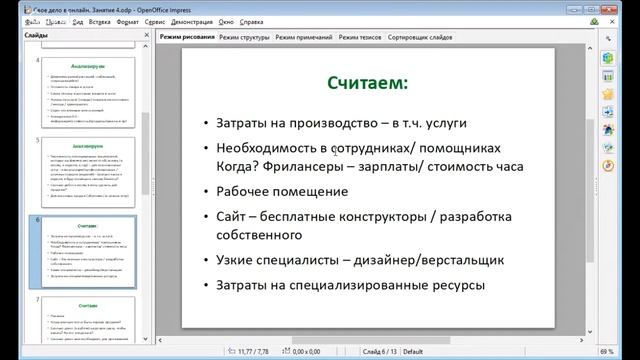
Task: Open the Сервис menu
Action: [x=155, y=22]
